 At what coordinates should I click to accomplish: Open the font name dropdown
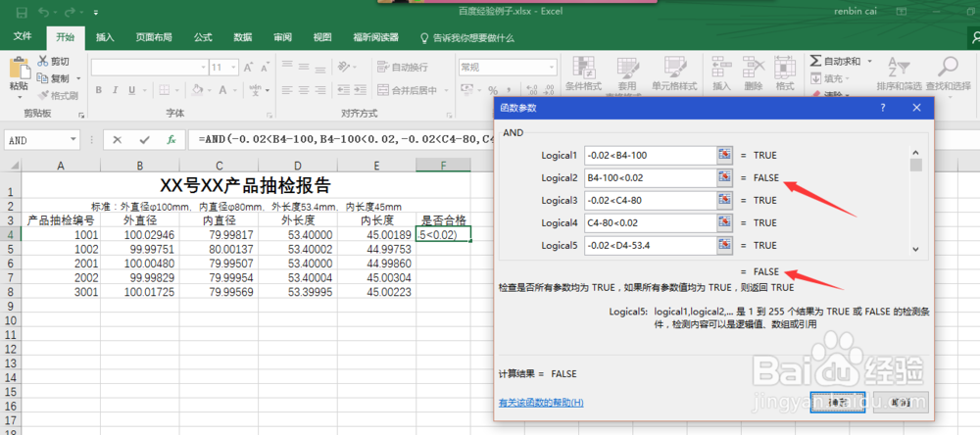click(203, 68)
